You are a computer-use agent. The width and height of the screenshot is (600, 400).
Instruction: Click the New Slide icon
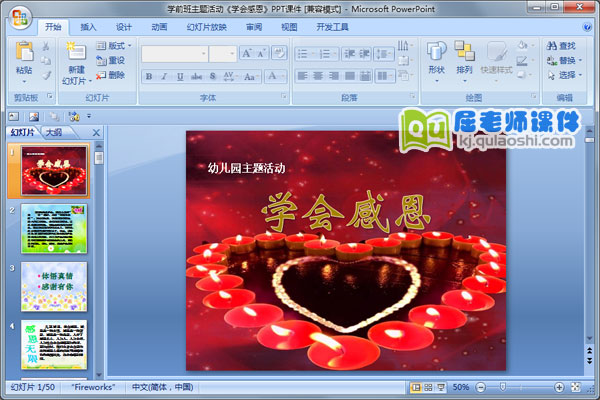(76, 51)
